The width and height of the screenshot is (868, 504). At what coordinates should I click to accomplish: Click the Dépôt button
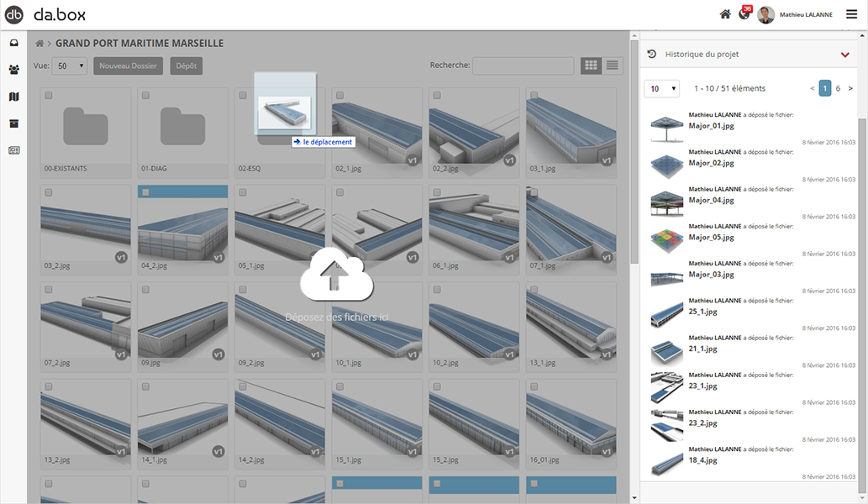(x=186, y=66)
